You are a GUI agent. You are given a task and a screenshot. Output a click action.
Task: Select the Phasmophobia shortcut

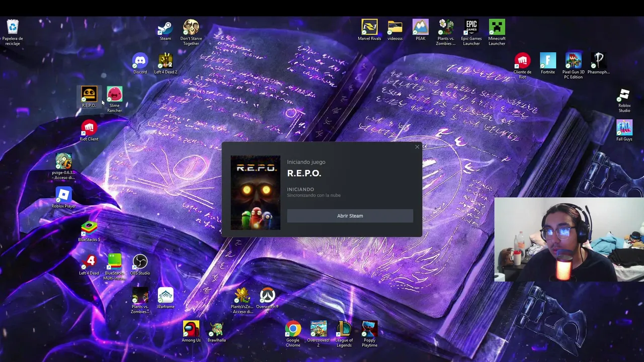tap(598, 64)
